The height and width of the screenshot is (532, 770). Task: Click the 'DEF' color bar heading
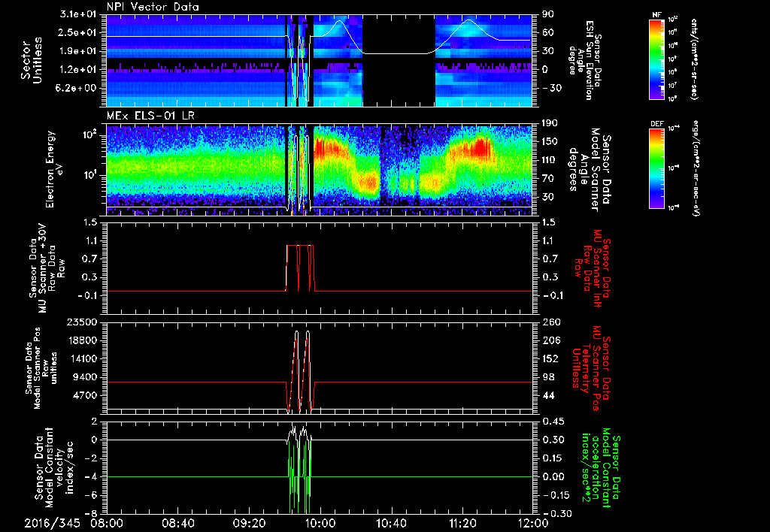tap(656, 124)
